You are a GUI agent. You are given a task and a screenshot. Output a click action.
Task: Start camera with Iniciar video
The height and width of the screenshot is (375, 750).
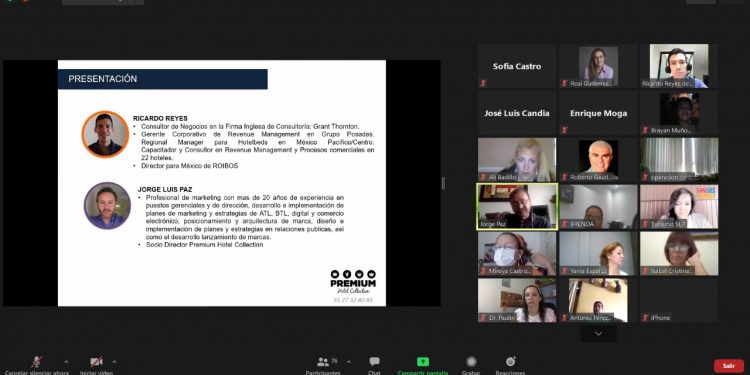pyautogui.click(x=96, y=365)
